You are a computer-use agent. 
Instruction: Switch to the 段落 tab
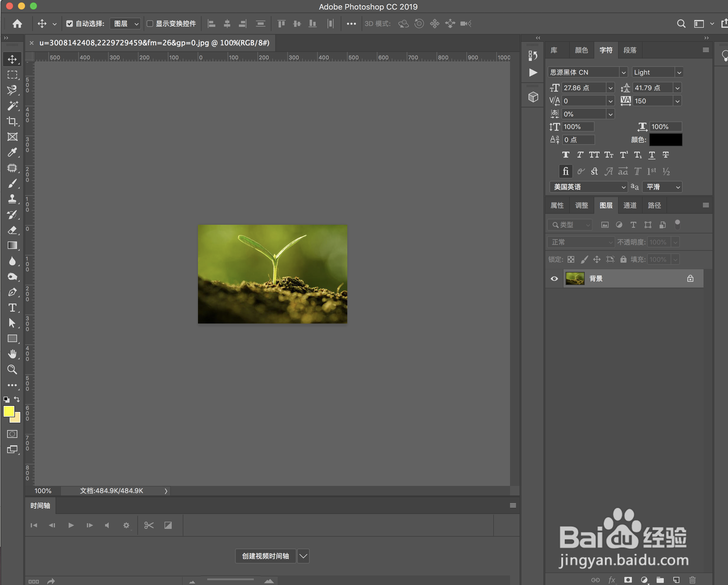[629, 50]
